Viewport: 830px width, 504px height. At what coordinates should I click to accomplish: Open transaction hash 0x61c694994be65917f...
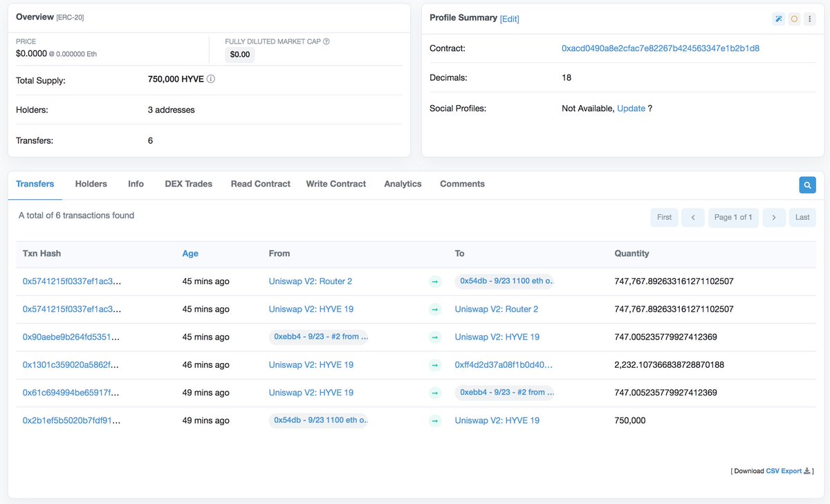point(72,393)
